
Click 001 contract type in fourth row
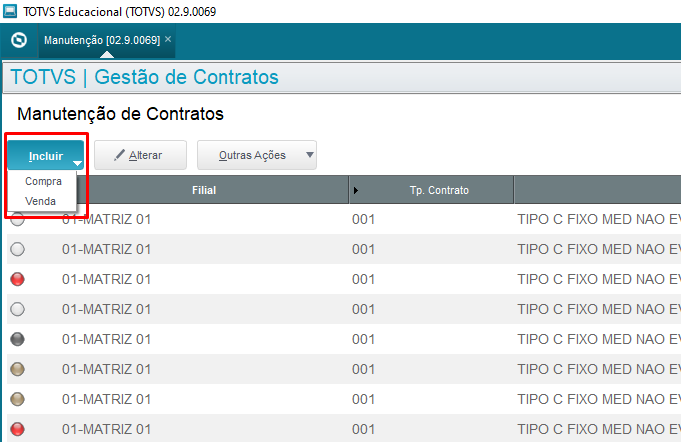364,309
